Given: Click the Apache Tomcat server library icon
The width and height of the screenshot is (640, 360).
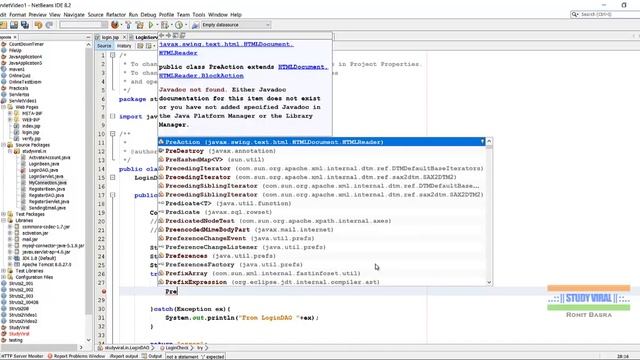Looking at the screenshot, I should 17,264.
